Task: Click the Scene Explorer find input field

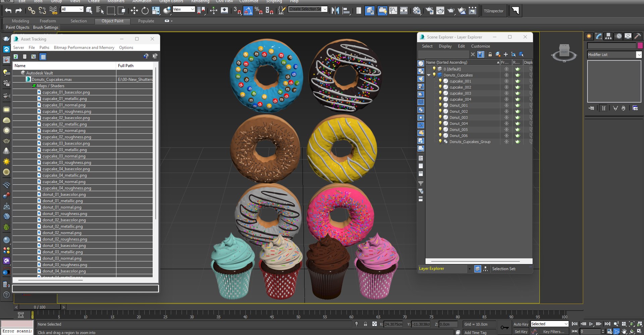Action: coord(443,54)
